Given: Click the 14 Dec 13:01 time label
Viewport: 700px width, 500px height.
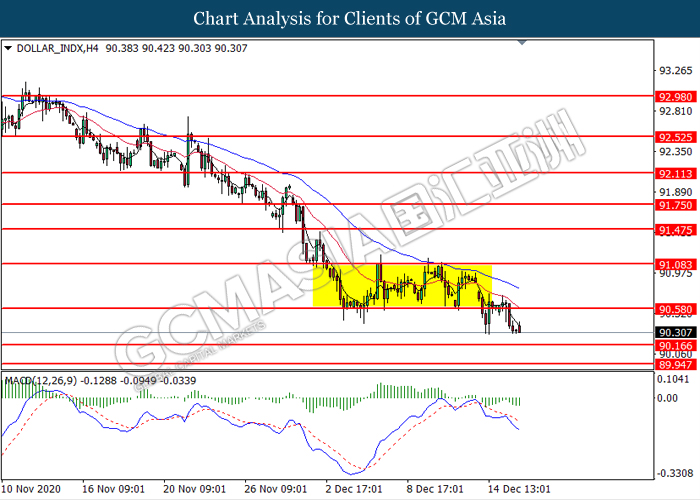Looking at the screenshot, I should coord(519,489).
